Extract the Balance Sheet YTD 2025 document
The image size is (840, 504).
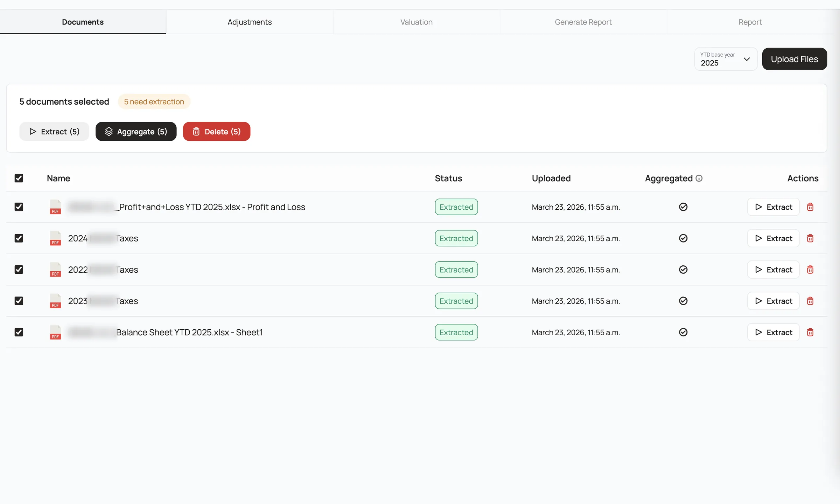point(773,332)
